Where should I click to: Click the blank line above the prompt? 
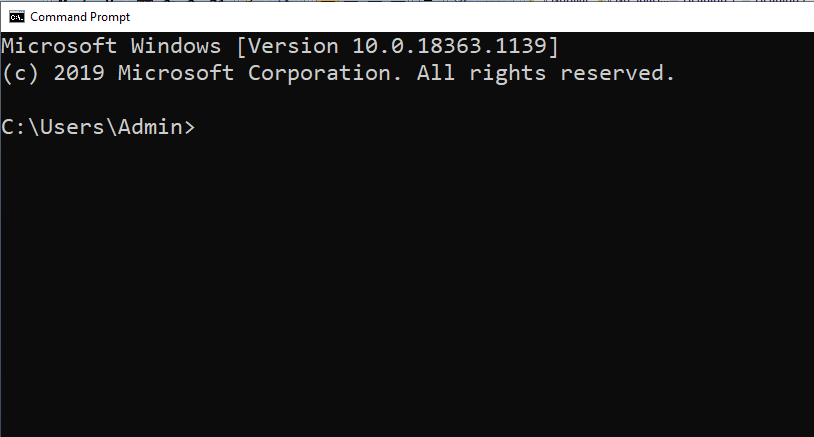pyautogui.click(x=407, y=100)
